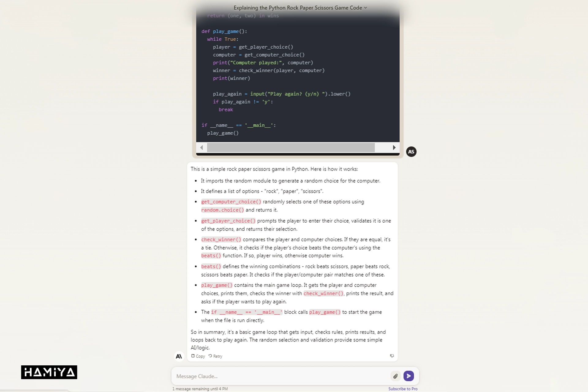The height and width of the screenshot is (392, 588).
Task: Retry generating the response
Action: [x=217, y=356]
